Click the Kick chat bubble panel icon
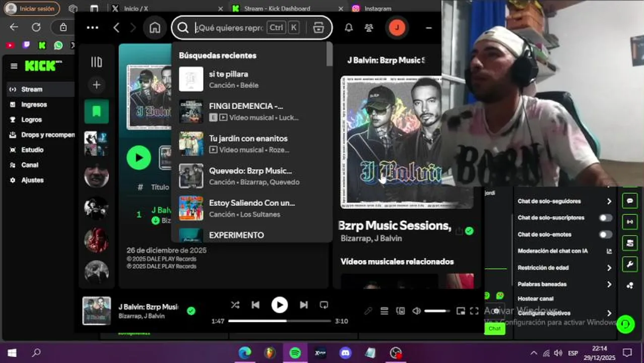644x363 pixels. tap(629, 201)
